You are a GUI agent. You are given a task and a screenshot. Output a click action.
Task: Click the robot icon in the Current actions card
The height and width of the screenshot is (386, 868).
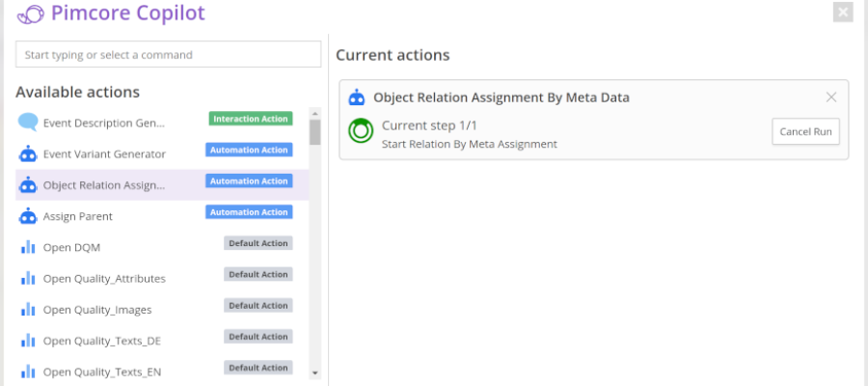coord(357,97)
